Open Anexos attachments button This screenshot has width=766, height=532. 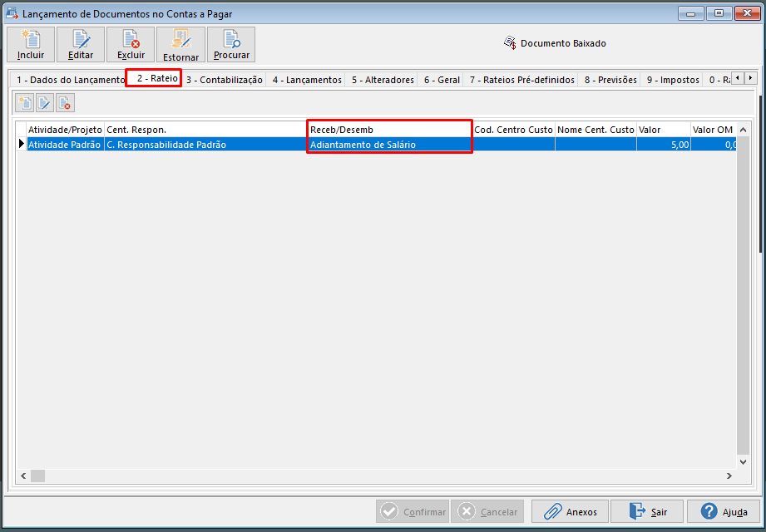(570, 511)
